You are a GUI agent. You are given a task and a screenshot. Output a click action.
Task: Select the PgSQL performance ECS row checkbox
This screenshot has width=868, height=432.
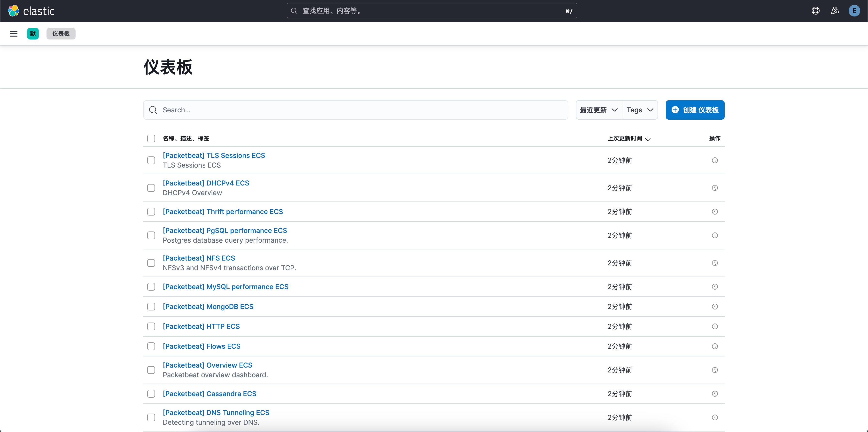(151, 236)
